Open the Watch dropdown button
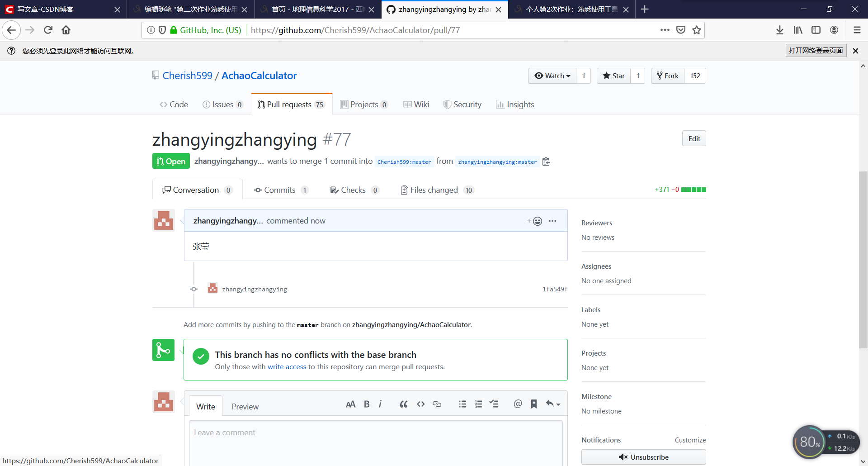Image resolution: width=868 pixels, height=466 pixels. 552,76
